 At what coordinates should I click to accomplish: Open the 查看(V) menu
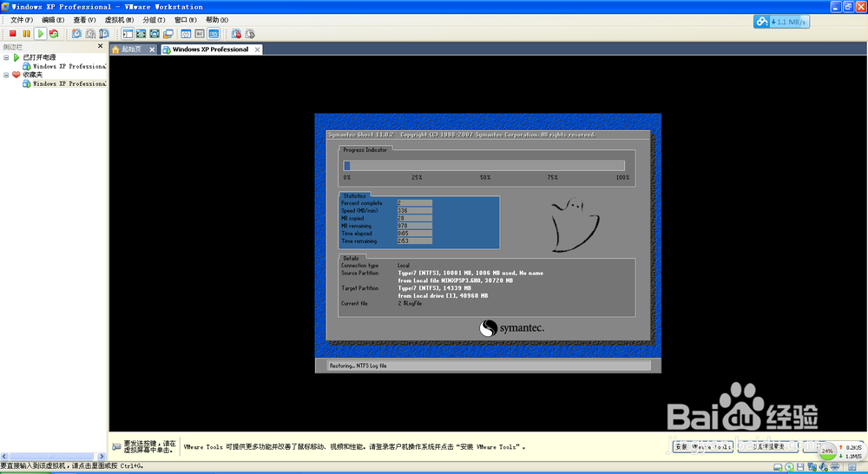84,20
